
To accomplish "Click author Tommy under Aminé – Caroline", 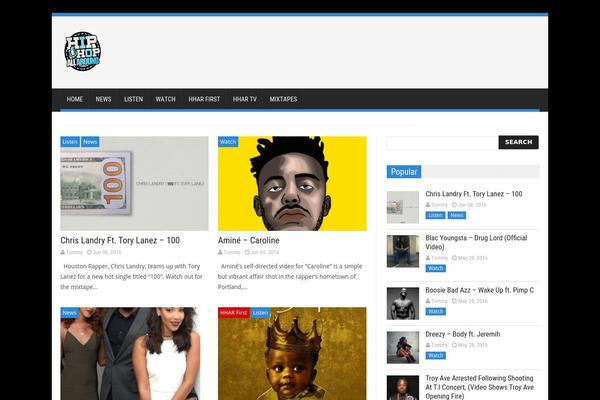I will pos(232,252).
